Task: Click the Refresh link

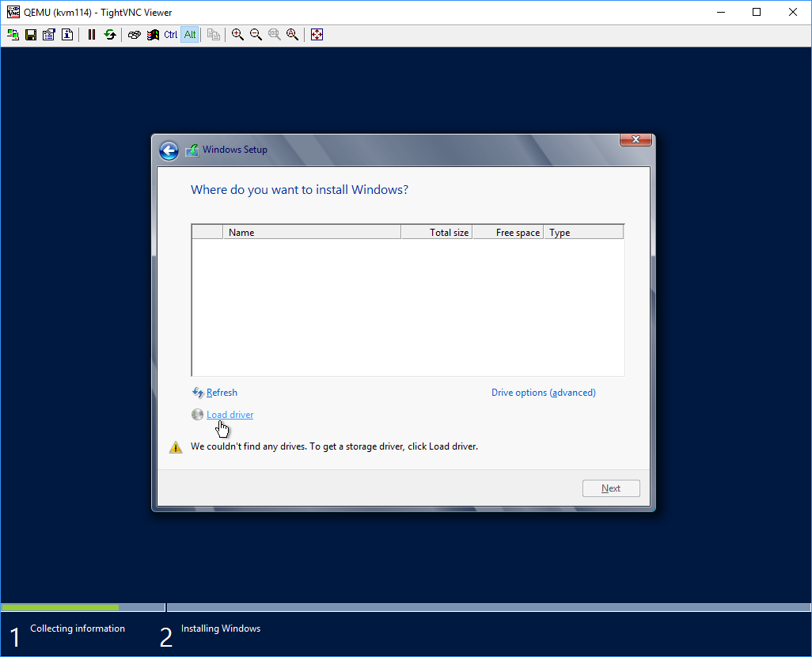Action: pos(222,393)
